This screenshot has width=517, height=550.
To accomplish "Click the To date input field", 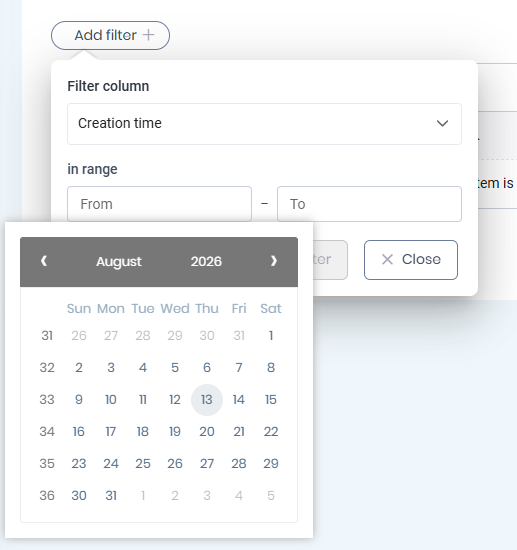I will pyautogui.click(x=369, y=204).
